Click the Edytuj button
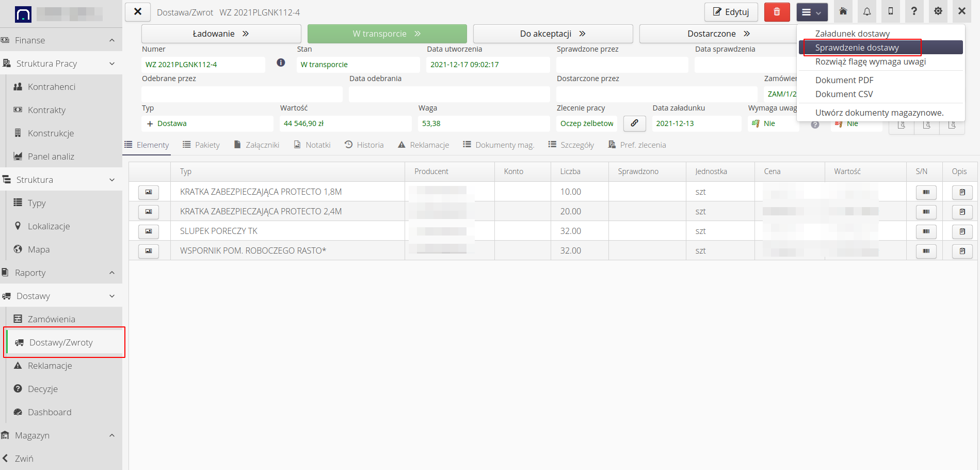Viewport: 980px width, 470px height. pyautogui.click(x=731, y=12)
